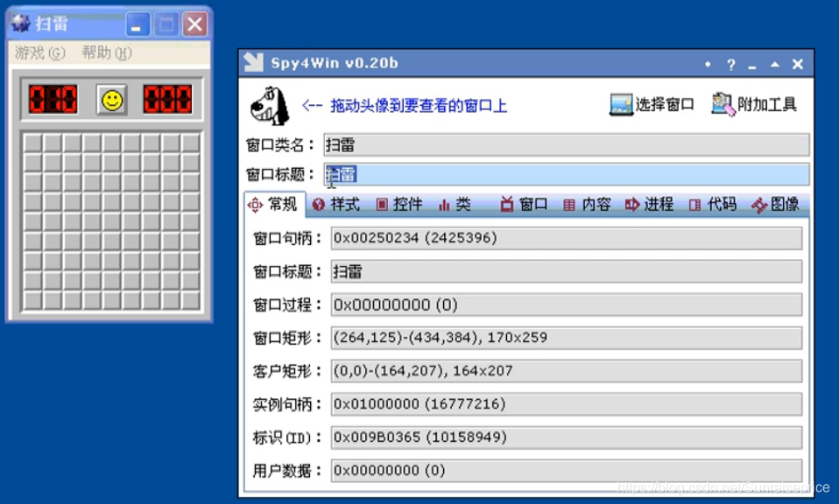Click the top-right cell of the minefield
Screen dimensions: 839x504
pos(190,143)
